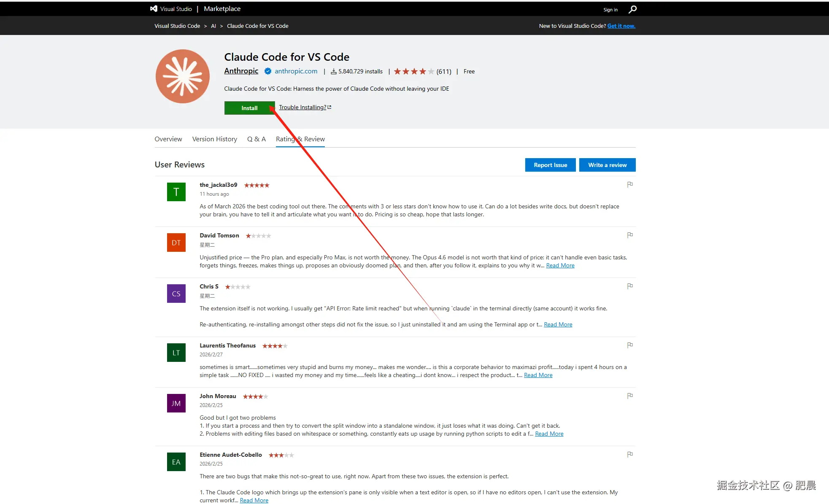
Task: Open the Q & A tab
Action: [x=256, y=139]
